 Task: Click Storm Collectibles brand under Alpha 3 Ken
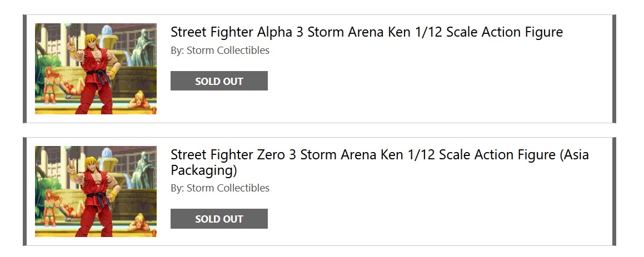(228, 51)
